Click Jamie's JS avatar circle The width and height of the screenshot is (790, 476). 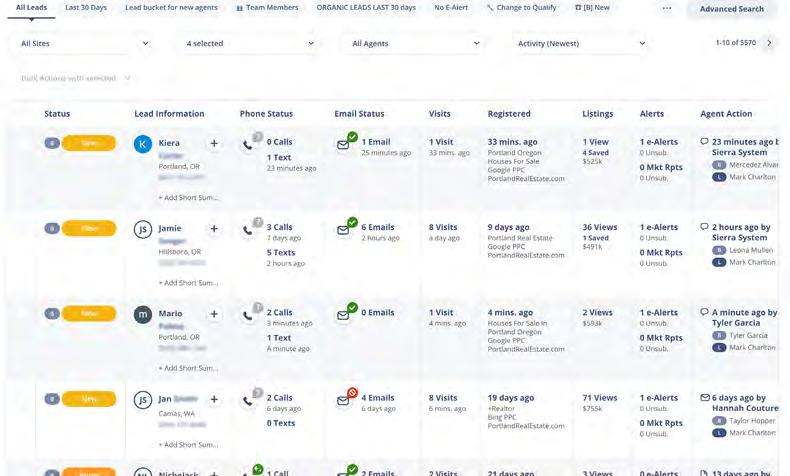point(144,230)
